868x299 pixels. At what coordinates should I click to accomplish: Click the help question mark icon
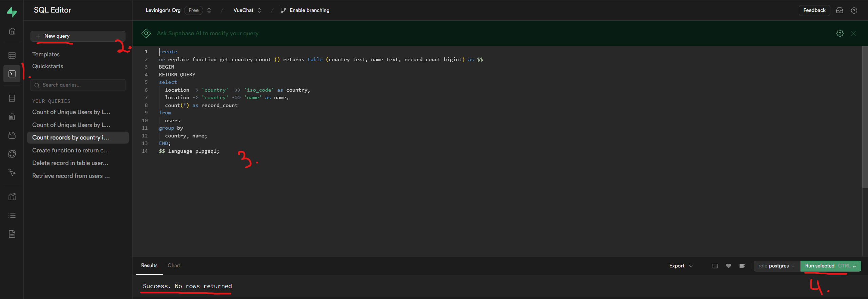[854, 11]
